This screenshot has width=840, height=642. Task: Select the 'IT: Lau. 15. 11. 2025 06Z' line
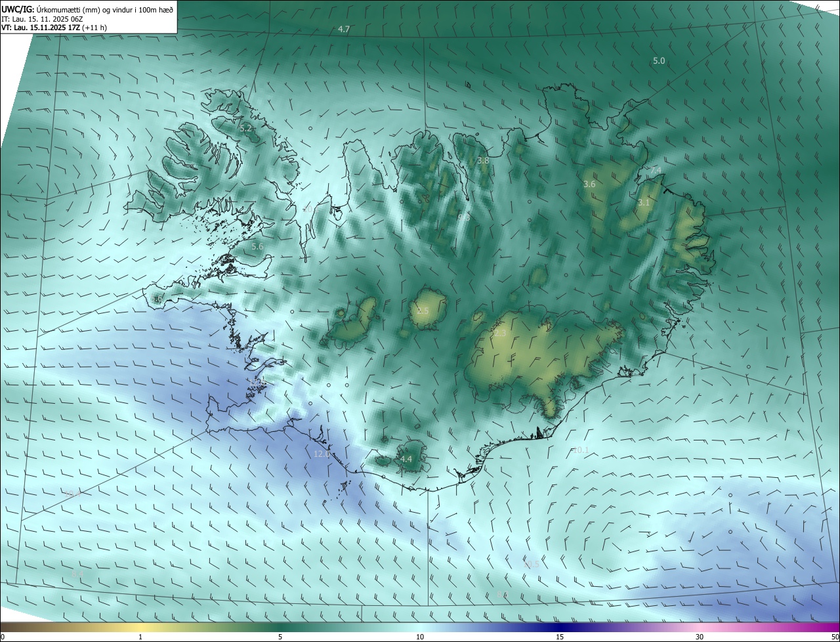(43, 18)
